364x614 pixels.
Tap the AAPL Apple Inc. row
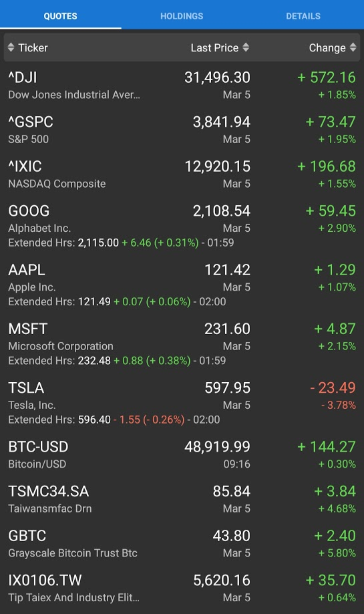coord(182,285)
